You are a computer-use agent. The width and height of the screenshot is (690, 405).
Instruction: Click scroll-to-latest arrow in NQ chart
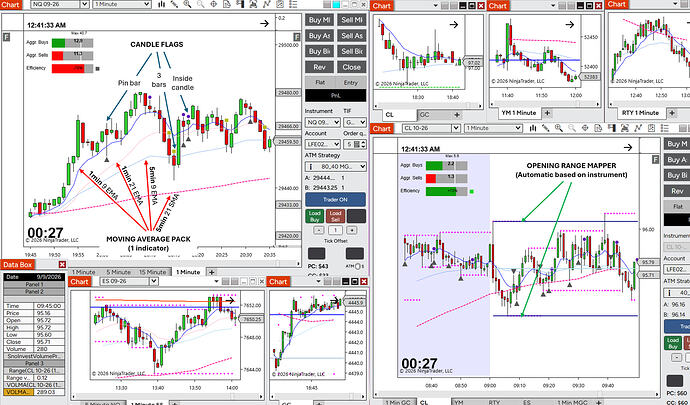click(x=264, y=23)
